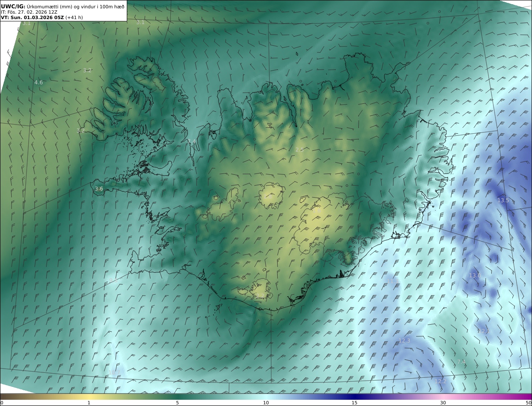The width and height of the screenshot is (532, 406).
Task: Select the 4.6 value label on map
Action: tap(38, 83)
